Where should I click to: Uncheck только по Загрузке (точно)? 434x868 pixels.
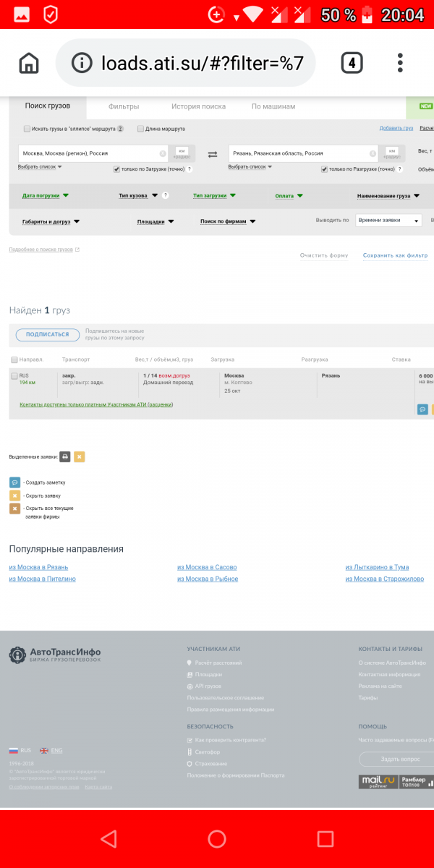116,169
